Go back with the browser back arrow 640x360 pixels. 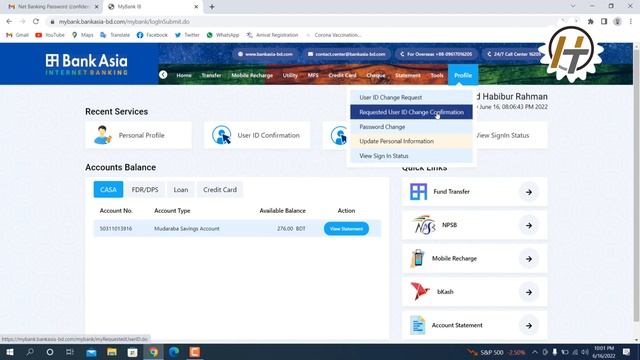9,21
